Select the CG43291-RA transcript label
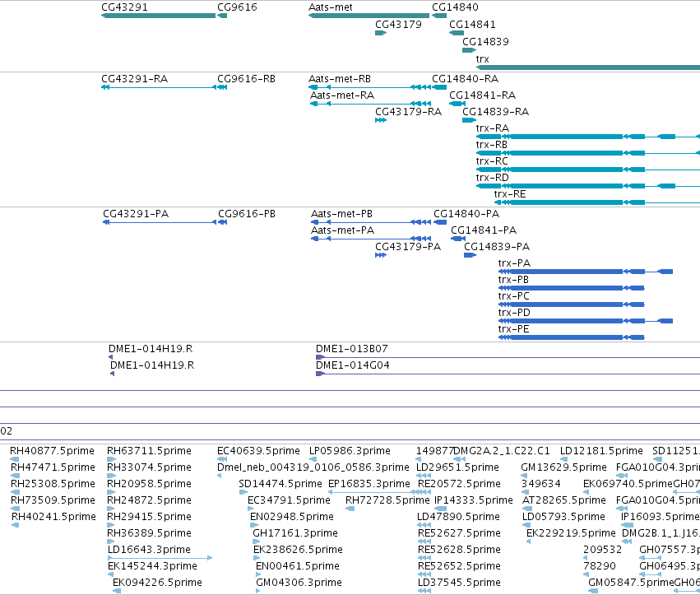 [134, 79]
